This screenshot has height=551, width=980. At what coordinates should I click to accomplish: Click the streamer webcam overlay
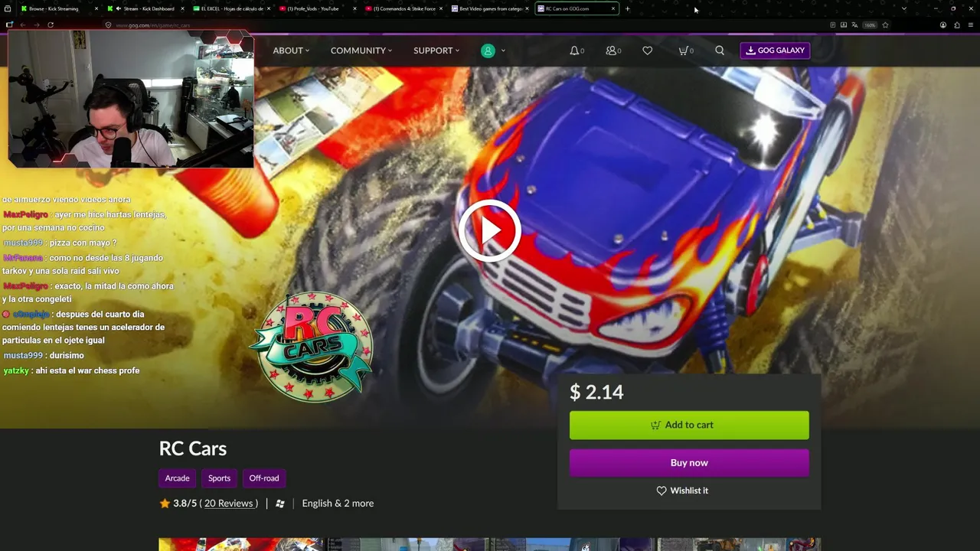[x=130, y=99]
